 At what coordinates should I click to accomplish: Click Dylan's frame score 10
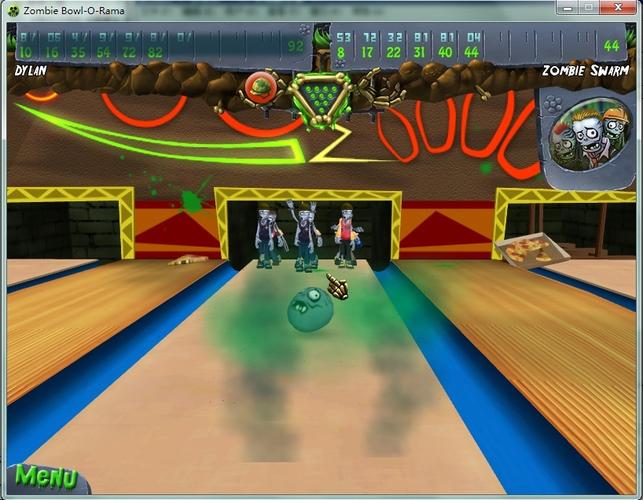pos(25,53)
